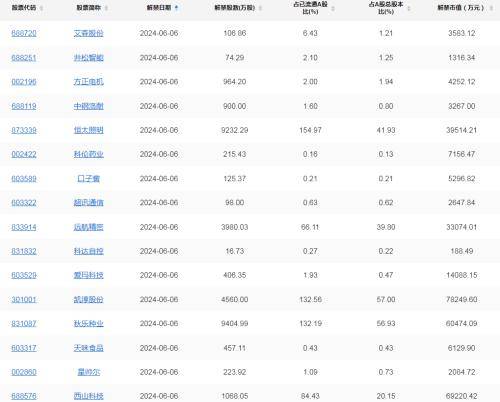This screenshot has width=500, height=402.
Task: Toggle the 解禁日期 sort arrow
Action: pos(176,8)
